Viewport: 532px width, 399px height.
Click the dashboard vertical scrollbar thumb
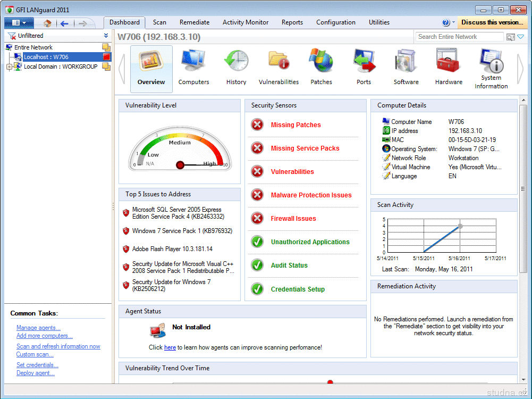[523, 188]
